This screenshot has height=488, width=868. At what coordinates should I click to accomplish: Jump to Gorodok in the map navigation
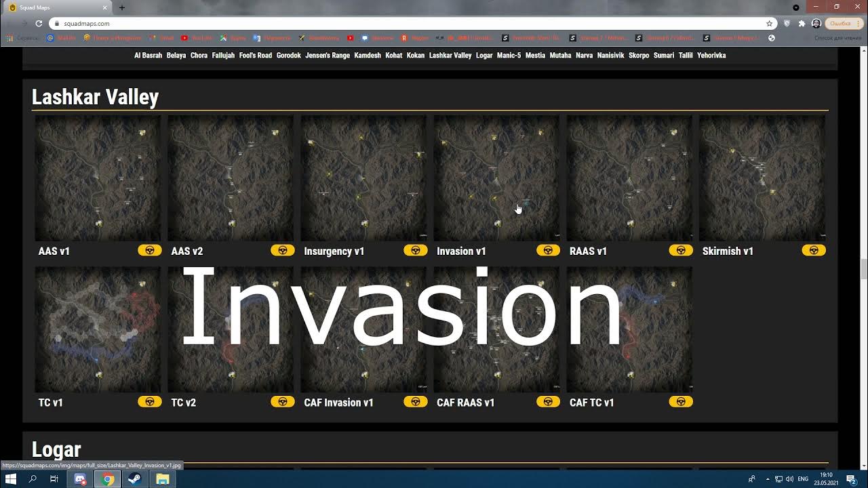(289, 56)
